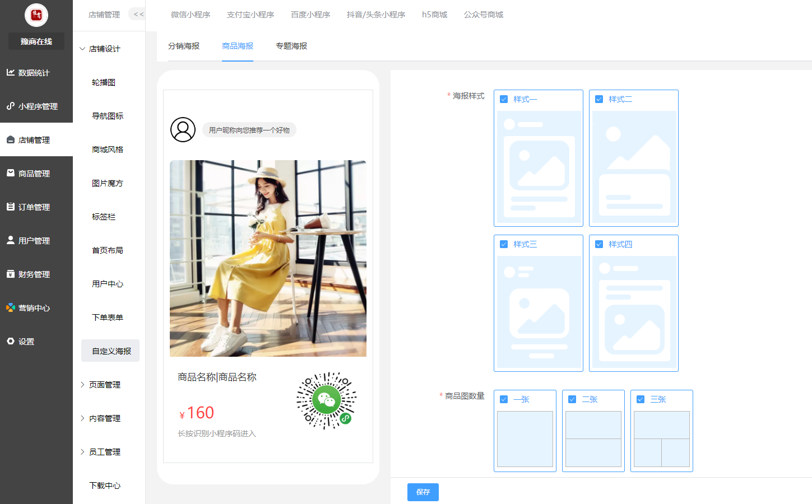Click the 小程序管理 link icon

[11, 106]
